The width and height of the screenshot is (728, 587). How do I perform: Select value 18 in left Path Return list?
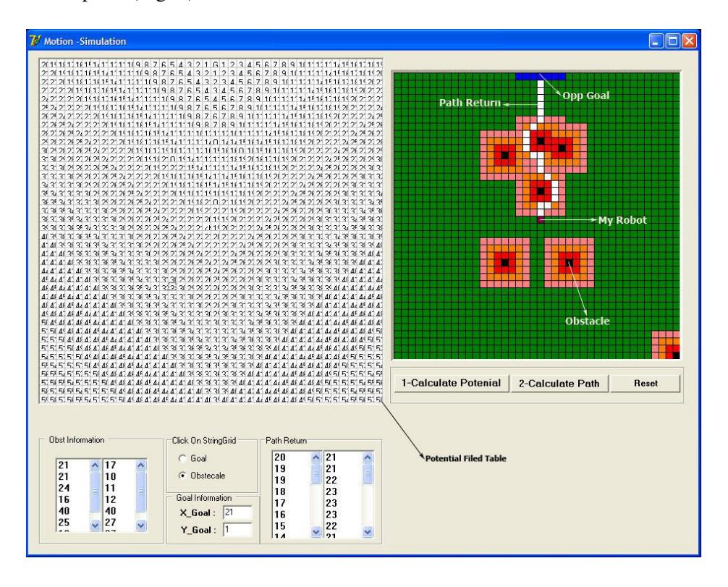tap(280, 491)
